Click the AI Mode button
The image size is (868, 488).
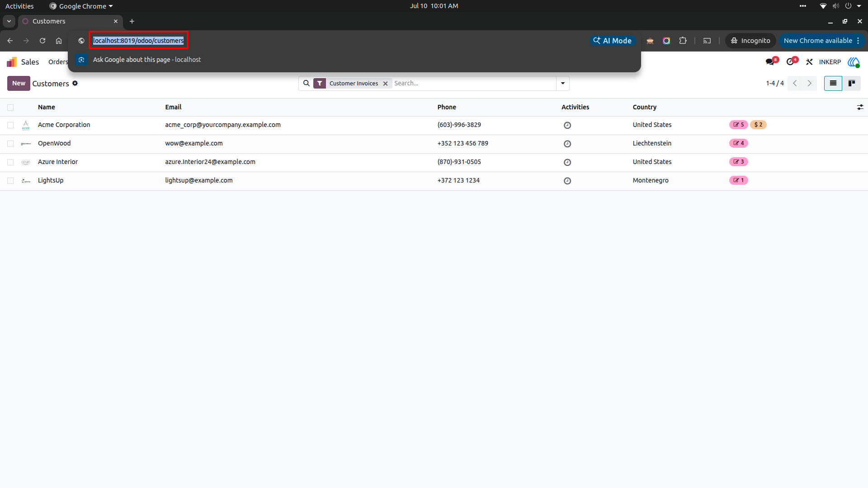(x=613, y=41)
